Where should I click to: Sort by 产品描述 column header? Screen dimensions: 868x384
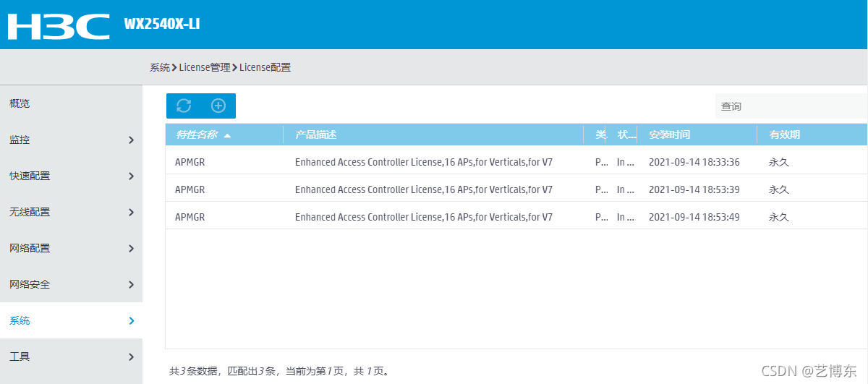[x=315, y=135]
